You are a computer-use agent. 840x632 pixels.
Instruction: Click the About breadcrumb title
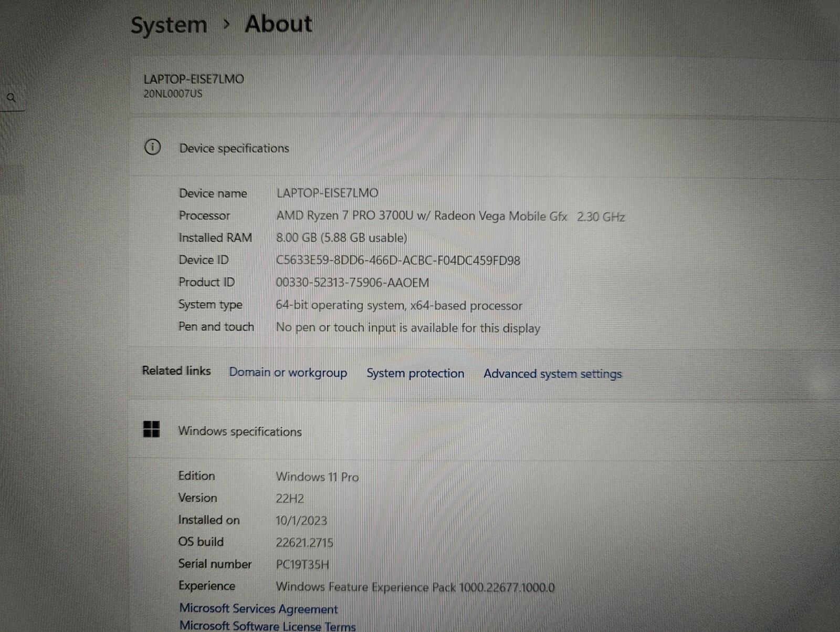(278, 24)
